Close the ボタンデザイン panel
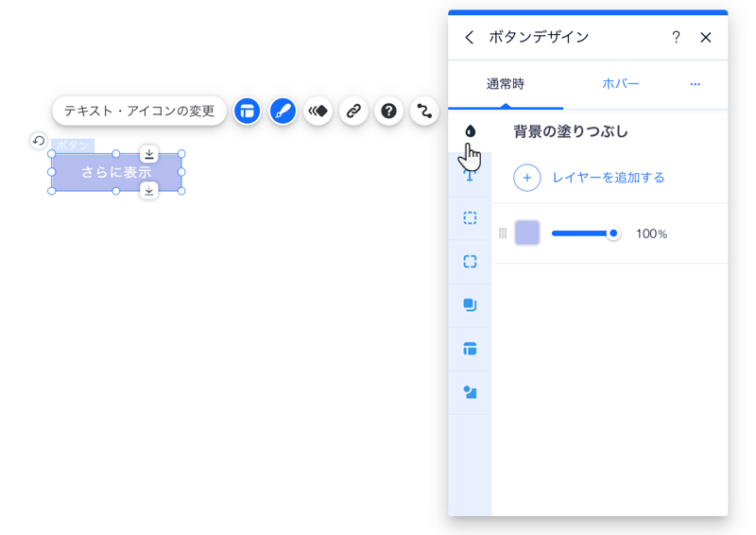 point(706,37)
